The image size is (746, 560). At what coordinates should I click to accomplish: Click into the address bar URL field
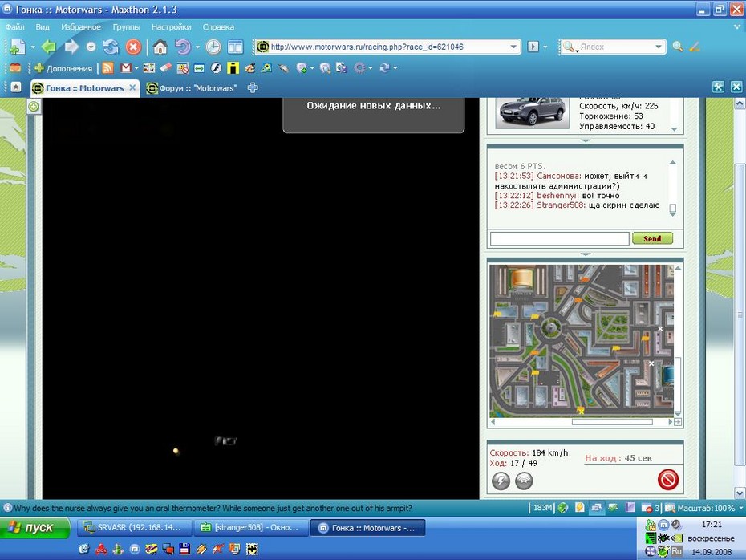click(389, 47)
